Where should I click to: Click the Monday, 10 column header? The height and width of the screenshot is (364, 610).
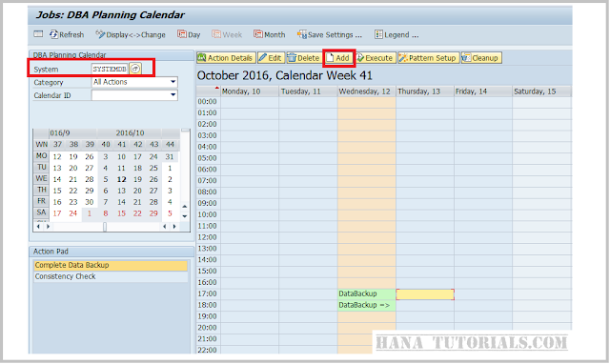(250, 91)
